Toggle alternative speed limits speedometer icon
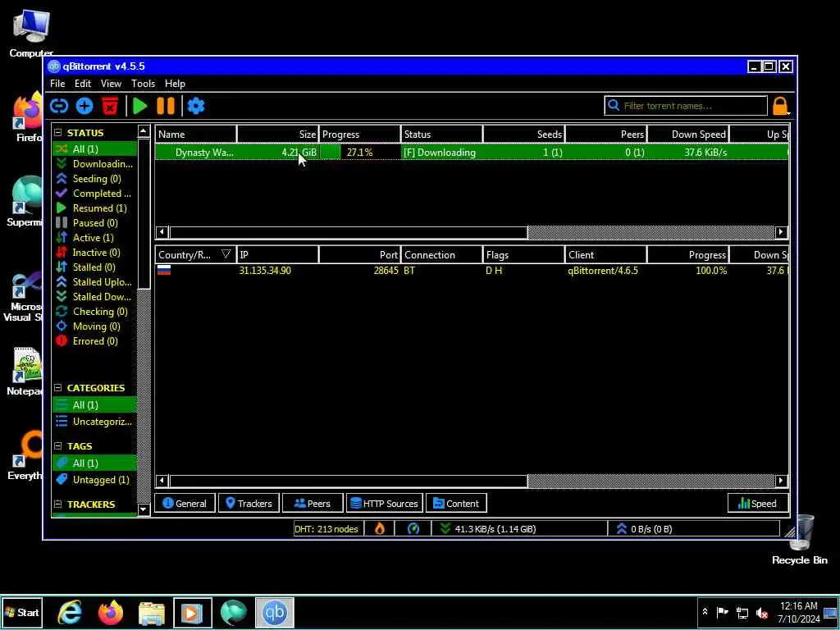The height and width of the screenshot is (630, 840). pyautogui.click(x=413, y=529)
